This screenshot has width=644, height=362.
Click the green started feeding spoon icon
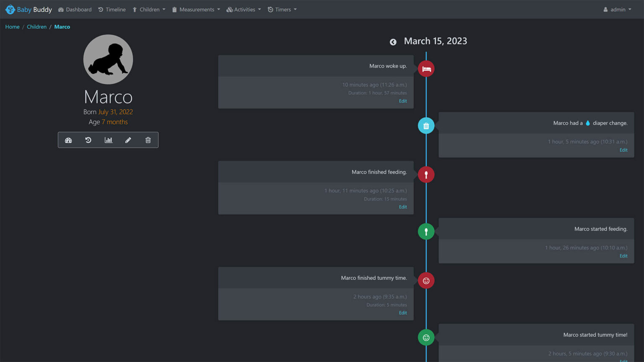click(426, 231)
